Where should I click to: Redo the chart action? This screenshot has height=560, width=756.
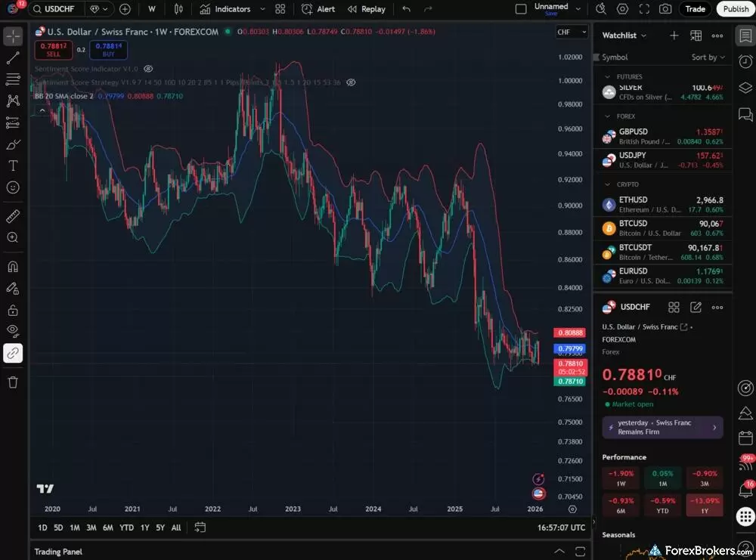pyautogui.click(x=428, y=9)
